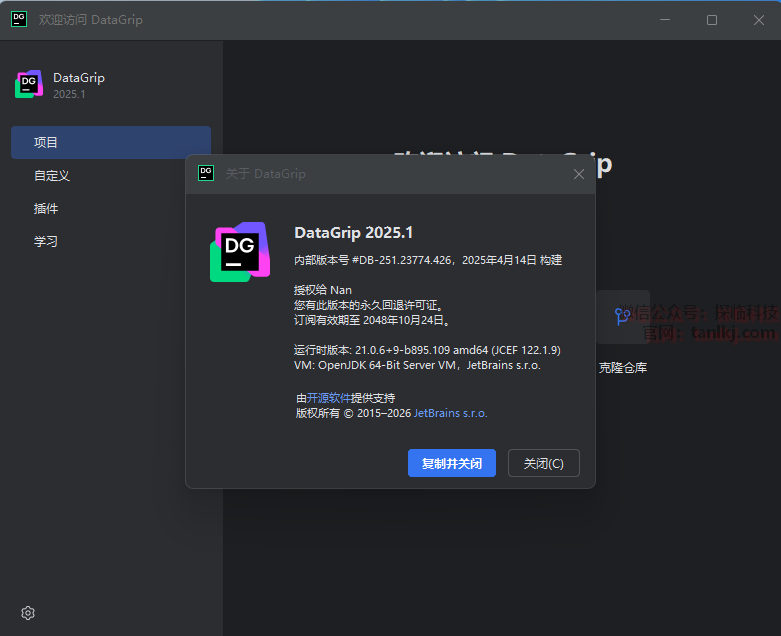
Task: Click the clone repository branch icon
Action: pyautogui.click(x=623, y=317)
